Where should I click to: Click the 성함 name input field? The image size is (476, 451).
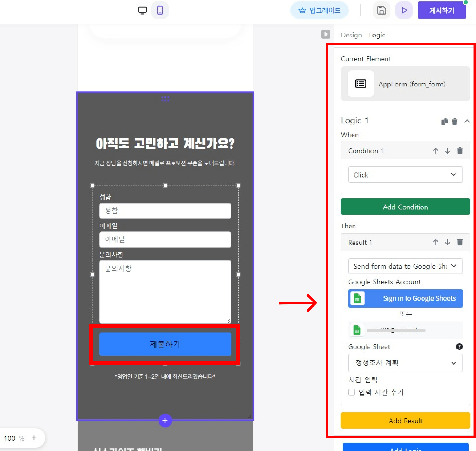point(165,211)
